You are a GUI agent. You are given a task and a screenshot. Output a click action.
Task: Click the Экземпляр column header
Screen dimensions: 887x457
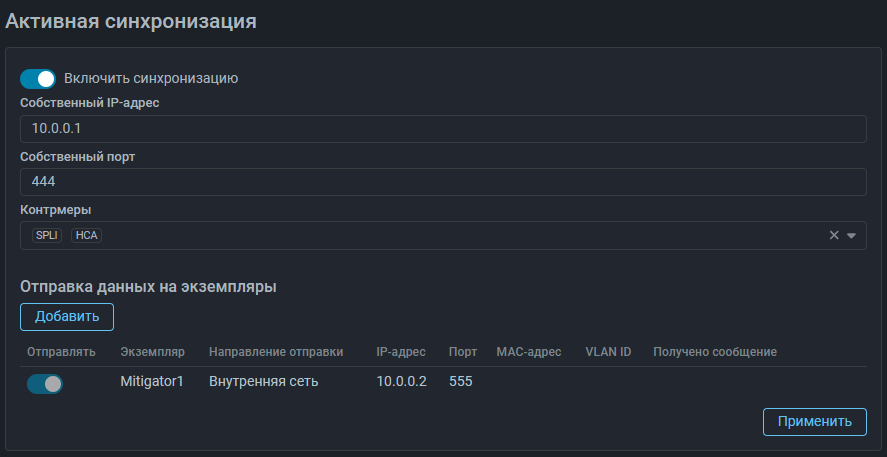click(x=152, y=352)
